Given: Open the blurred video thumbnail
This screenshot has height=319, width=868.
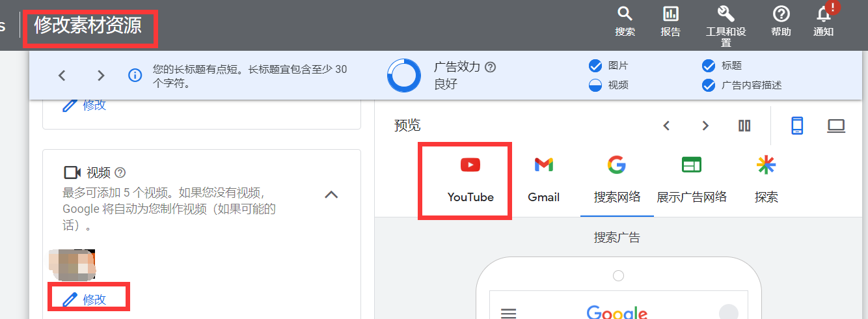Looking at the screenshot, I should [x=72, y=265].
